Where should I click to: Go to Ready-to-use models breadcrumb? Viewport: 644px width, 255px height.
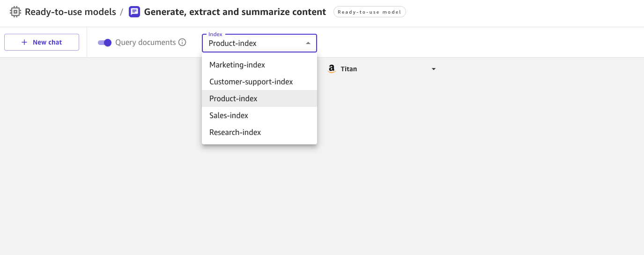(x=70, y=12)
